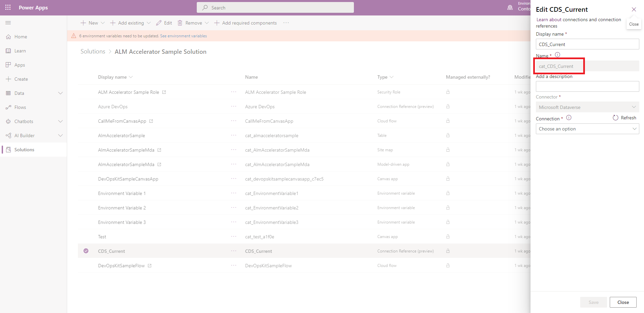Expand the AI Builder section chevron
Screen dimensions: 644x313
(x=60, y=135)
